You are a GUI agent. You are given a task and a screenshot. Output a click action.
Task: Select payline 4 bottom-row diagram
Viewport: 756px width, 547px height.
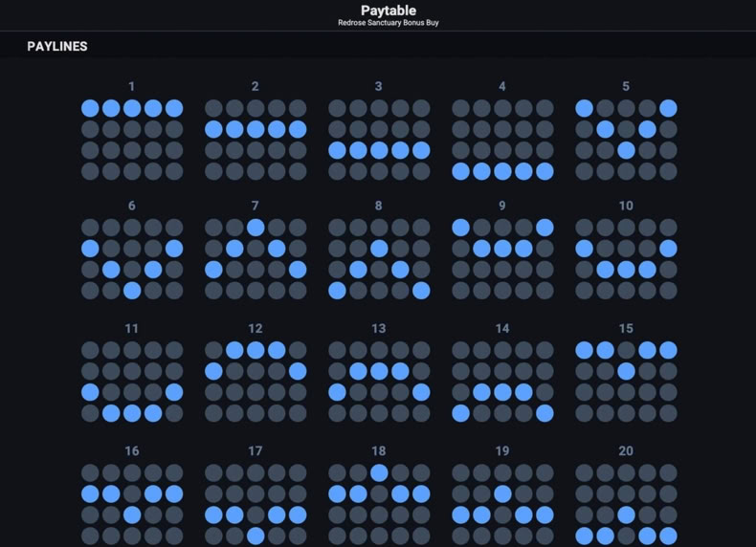pyautogui.click(x=502, y=140)
